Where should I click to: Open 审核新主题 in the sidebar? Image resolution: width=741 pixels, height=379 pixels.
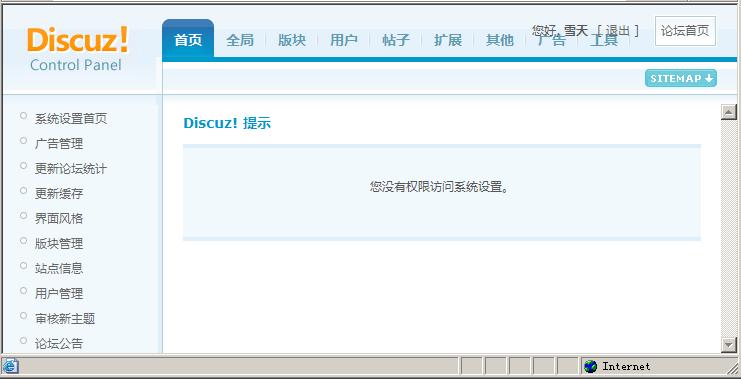65,319
